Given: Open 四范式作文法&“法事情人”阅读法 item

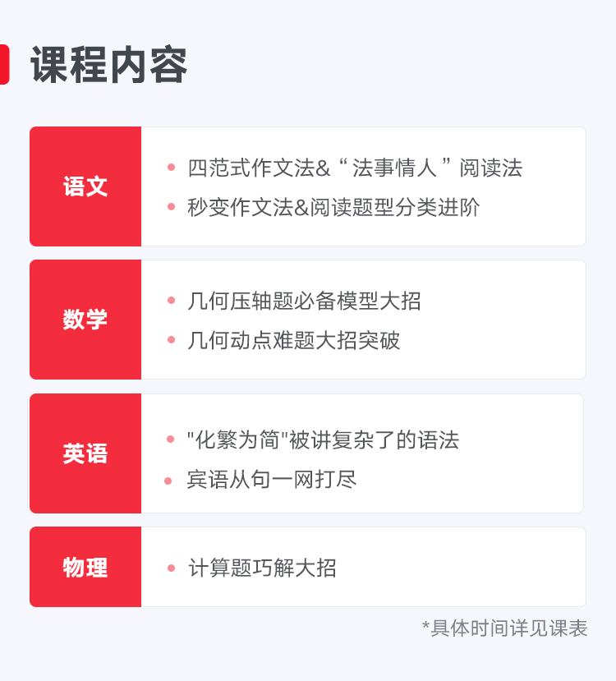Looking at the screenshot, I should point(355,168).
